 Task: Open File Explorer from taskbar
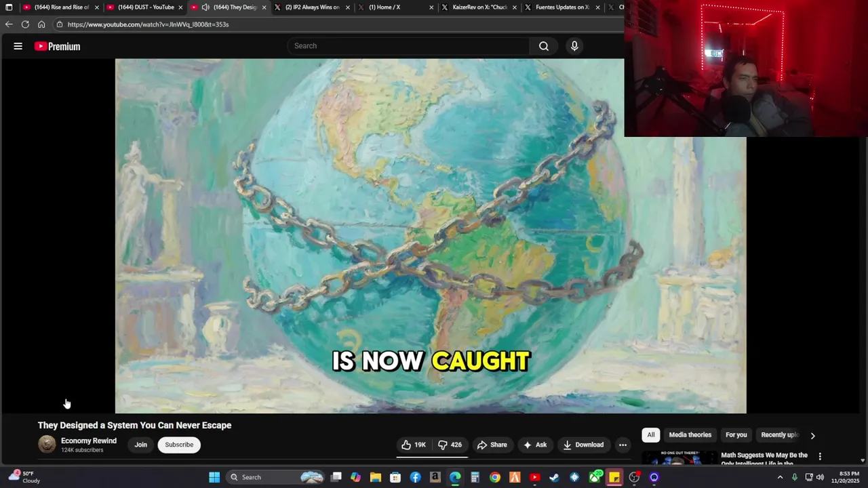coord(376,477)
